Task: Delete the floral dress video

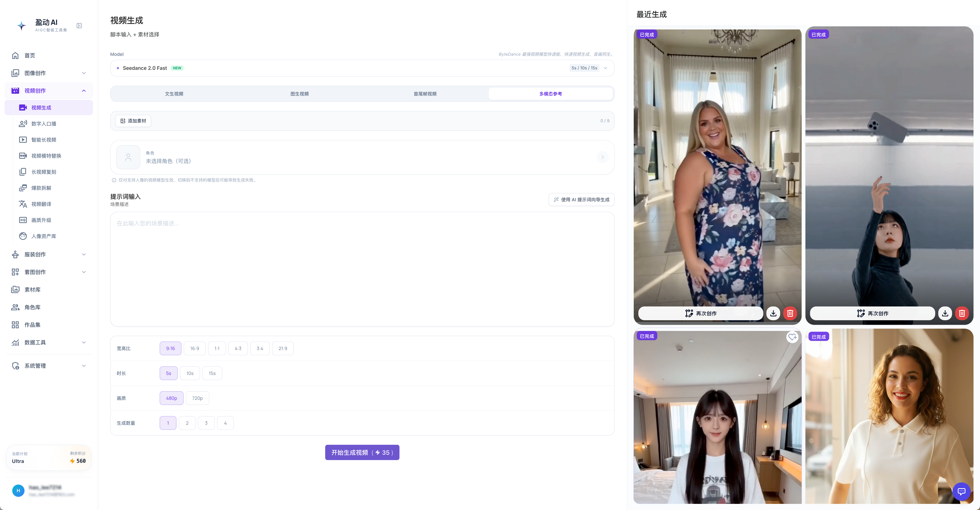Action: (x=790, y=313)
